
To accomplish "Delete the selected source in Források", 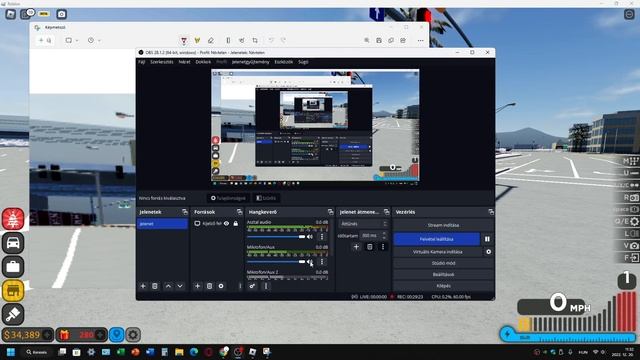I will tap(209, 286).
